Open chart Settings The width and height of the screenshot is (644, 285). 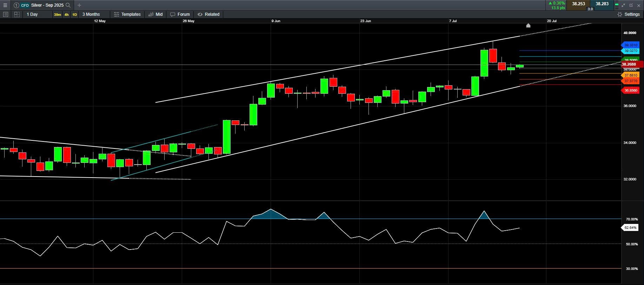pyautogui.click(x=629, y=14)
